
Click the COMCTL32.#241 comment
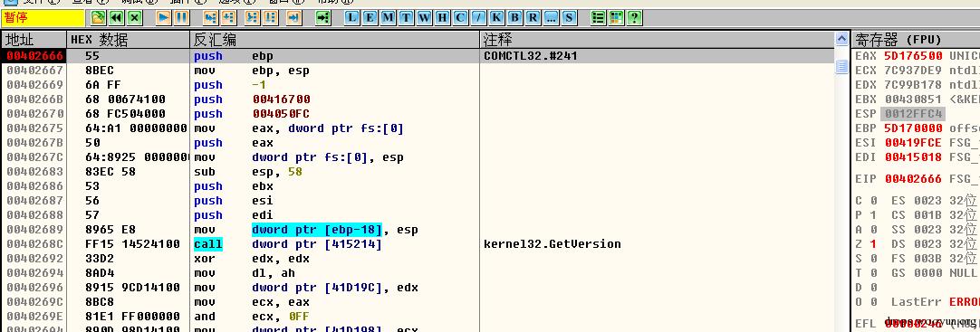(x=531, y=56)
